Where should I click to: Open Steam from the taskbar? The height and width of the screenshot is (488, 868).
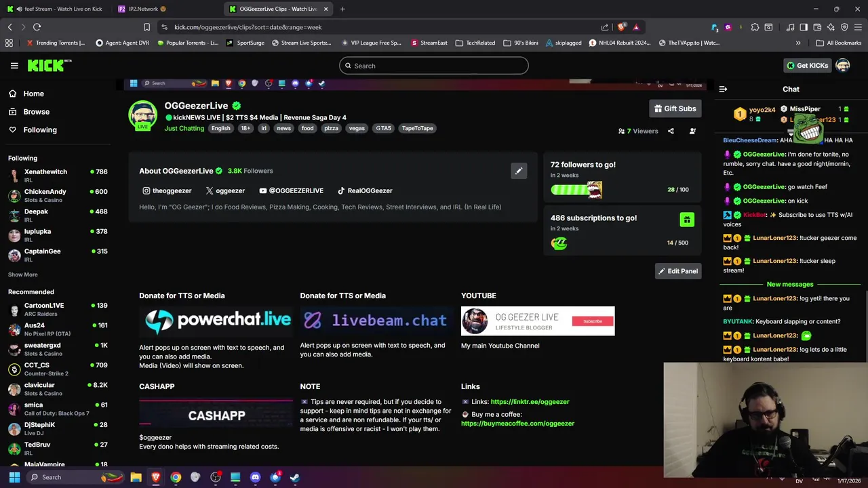(295, 477)
